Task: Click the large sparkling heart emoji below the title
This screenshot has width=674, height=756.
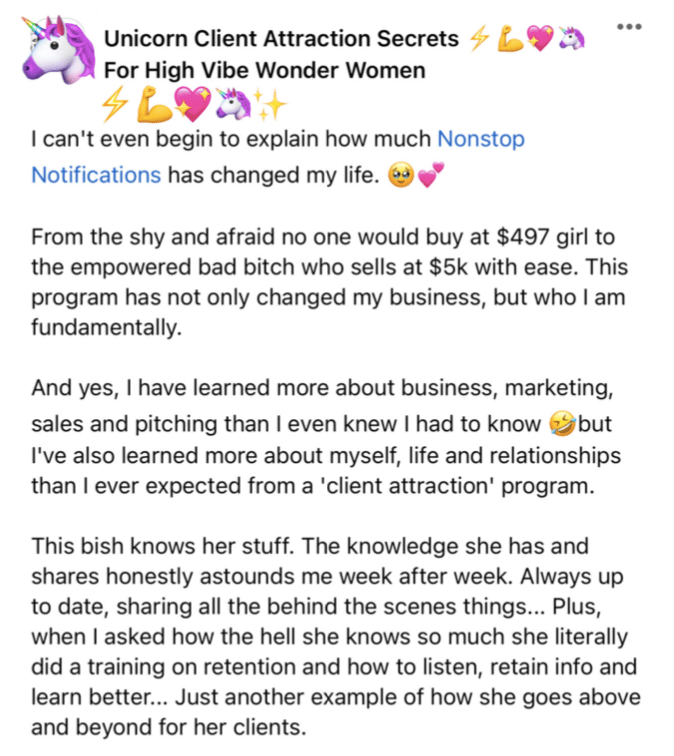Action: 192,104
